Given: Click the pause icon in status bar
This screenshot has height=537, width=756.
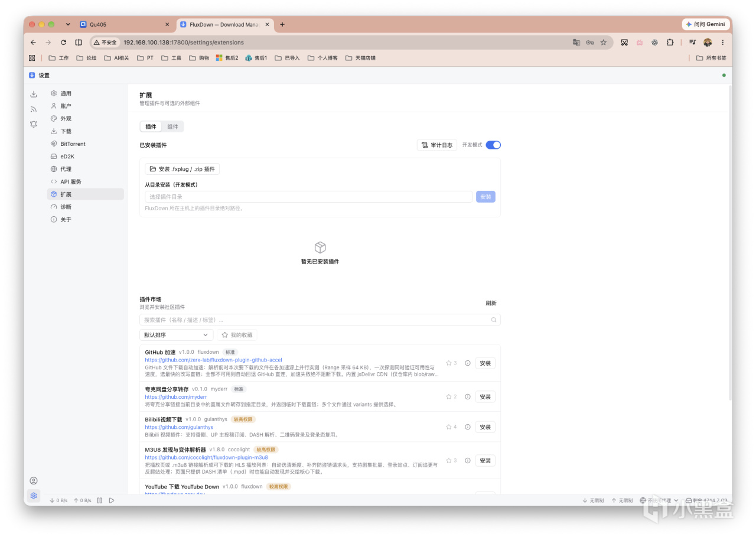Looking at the screenshot, I should click(x=100, y=500).
